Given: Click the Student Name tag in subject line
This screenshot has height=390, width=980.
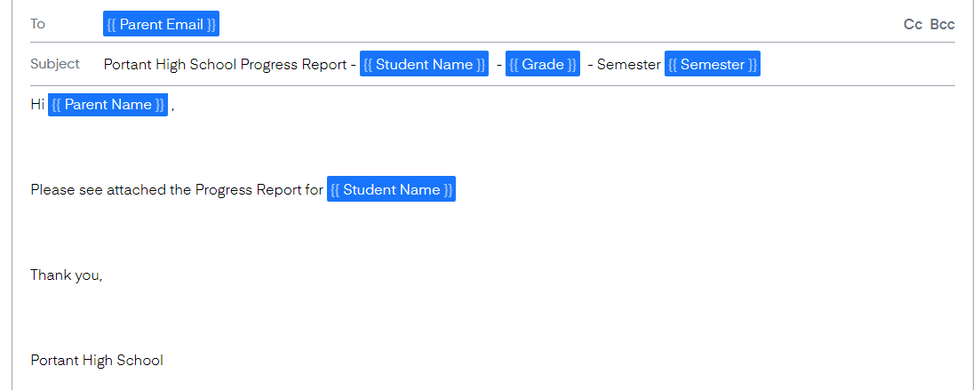Looking at the screenshot, I should click(424, 64).
